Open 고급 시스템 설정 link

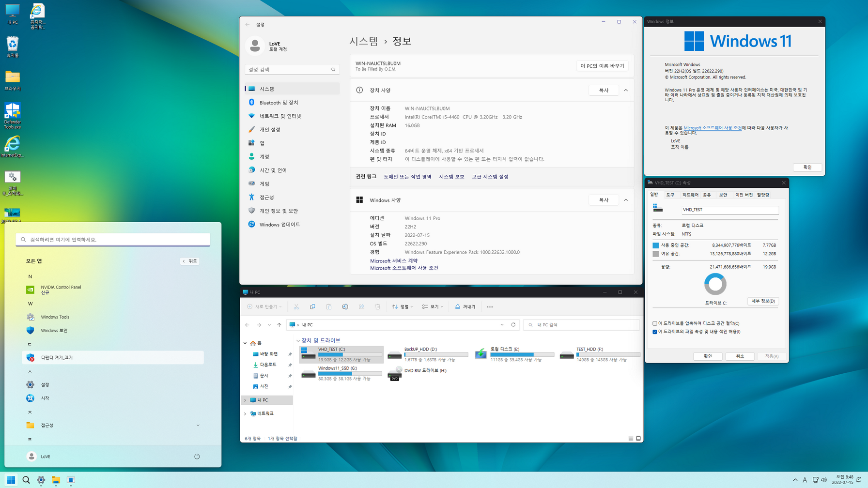point(490,177)
